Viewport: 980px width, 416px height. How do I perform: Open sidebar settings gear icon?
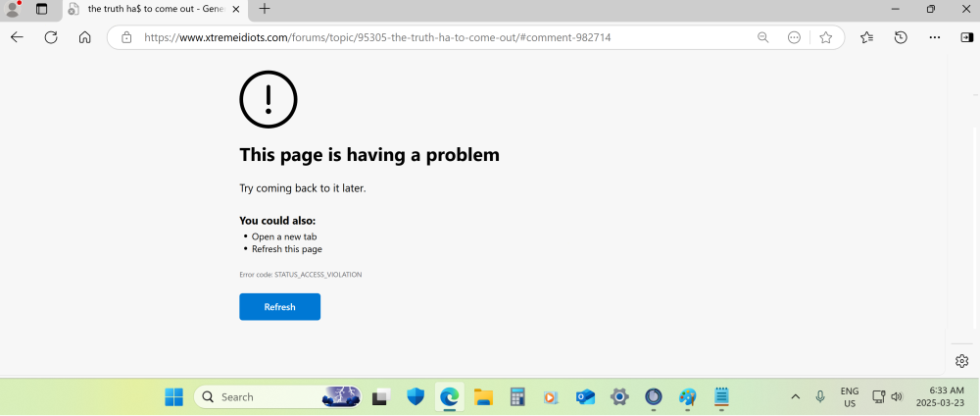961,361
